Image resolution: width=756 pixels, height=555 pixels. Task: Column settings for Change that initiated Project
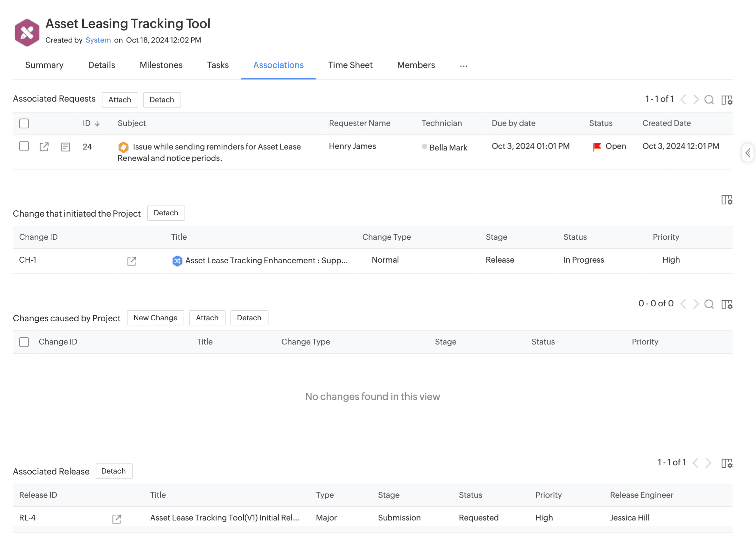727,200
